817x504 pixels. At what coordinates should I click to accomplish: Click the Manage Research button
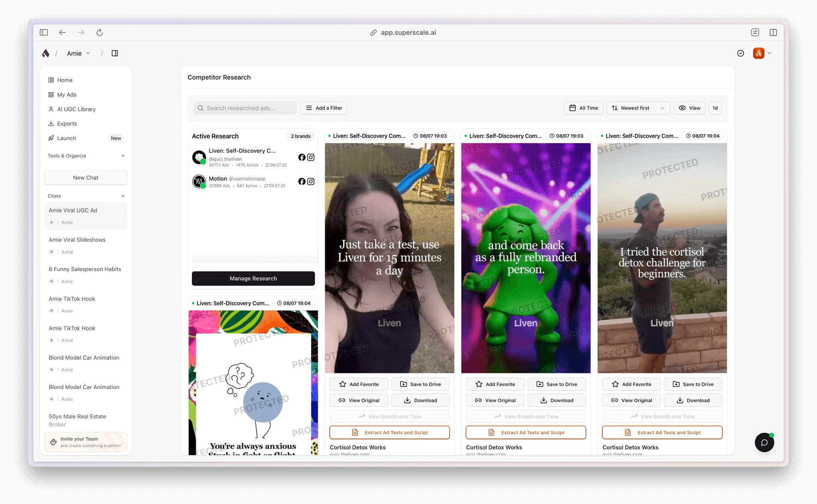click(253, 278)
